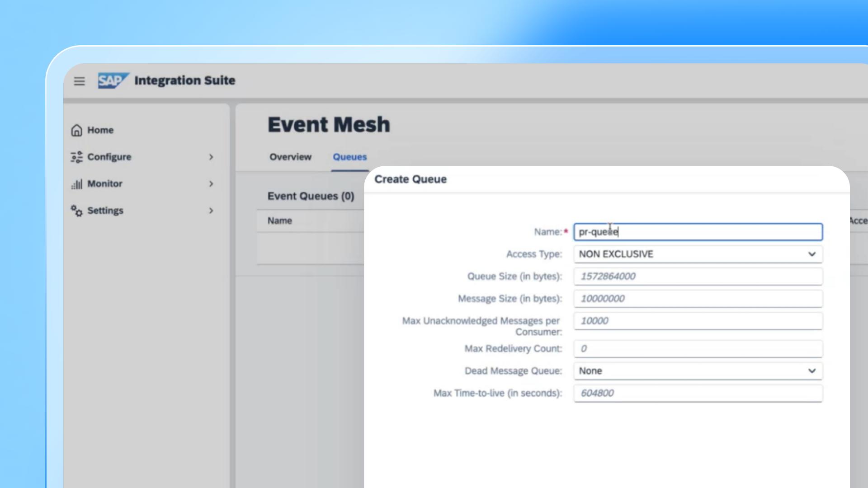The image size is (868, 488).
Task: Click Max Unacknowledged Messages input field
Action: (698, 321)
